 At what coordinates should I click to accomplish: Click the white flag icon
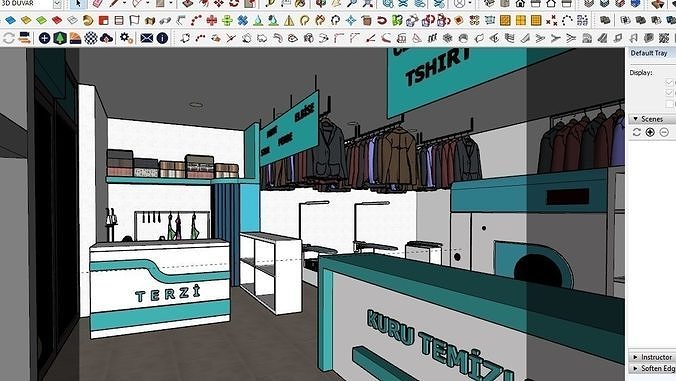135,20
